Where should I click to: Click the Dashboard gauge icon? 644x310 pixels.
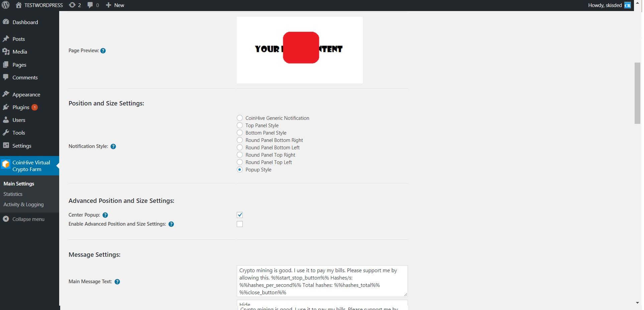(x=6, y=22)
